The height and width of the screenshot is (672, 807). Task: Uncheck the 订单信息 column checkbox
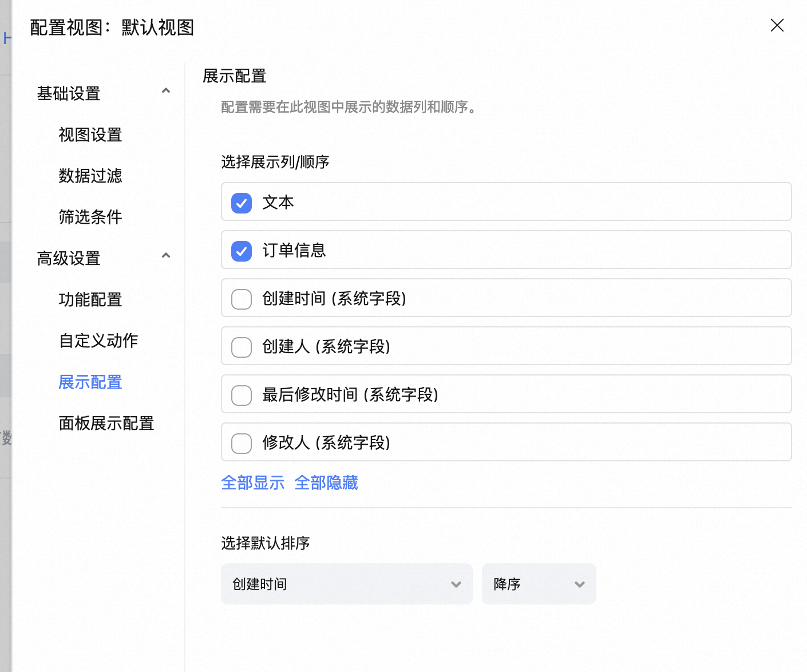coord(242,251)
